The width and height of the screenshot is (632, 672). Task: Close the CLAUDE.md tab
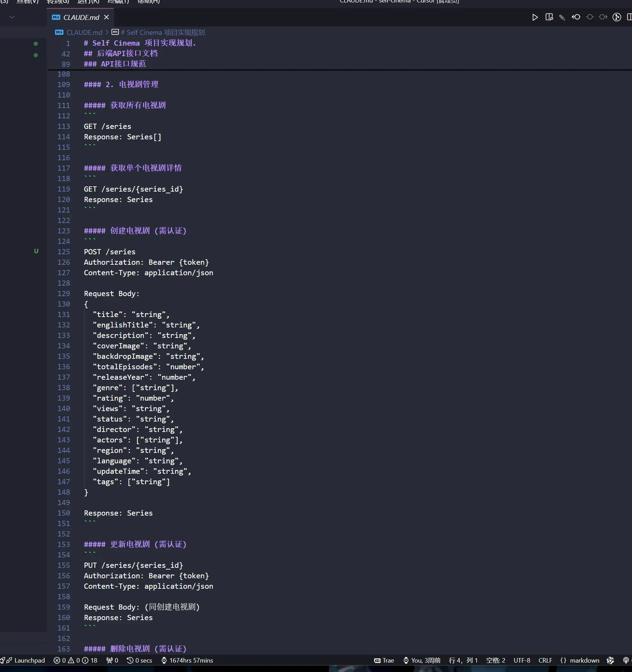click(x=107, y=17)
